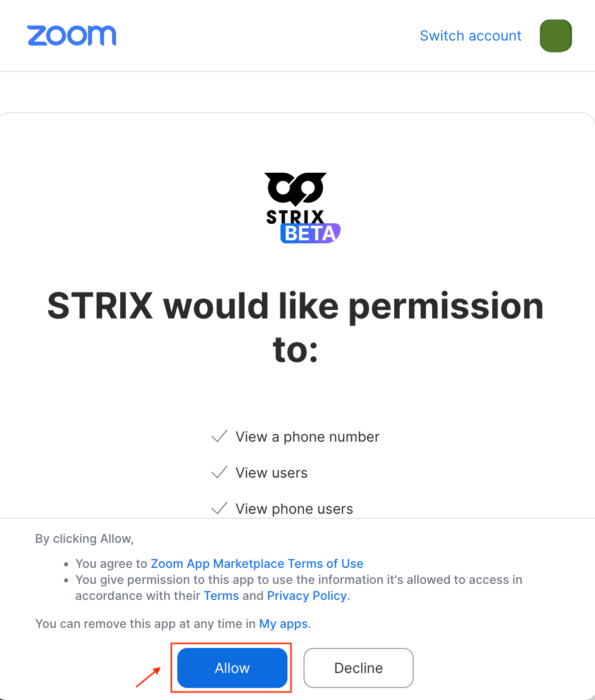Open the app's Terms link
This screenshot has width=595, height=700.
(x=221, y=595)
